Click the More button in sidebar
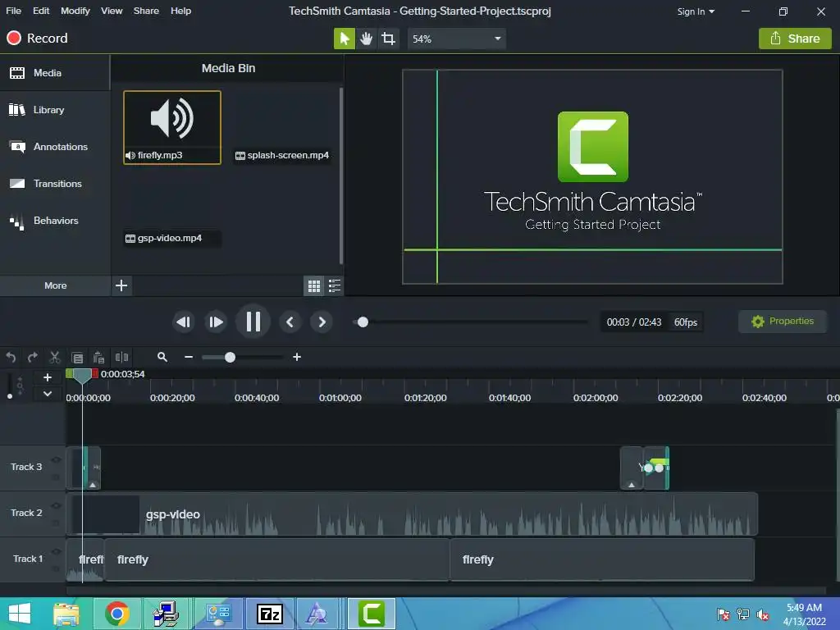The image size is (840, 630). click(55, 285)
